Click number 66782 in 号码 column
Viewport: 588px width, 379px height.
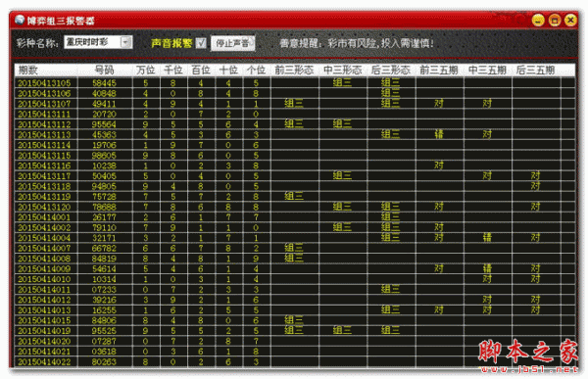(104, 248)
